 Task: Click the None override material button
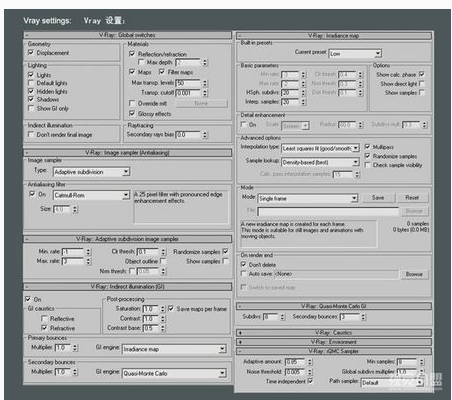point(201,103)
